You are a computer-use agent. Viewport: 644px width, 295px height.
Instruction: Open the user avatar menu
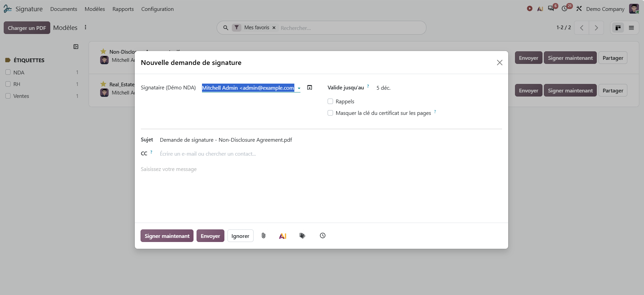tap(634, 9)
